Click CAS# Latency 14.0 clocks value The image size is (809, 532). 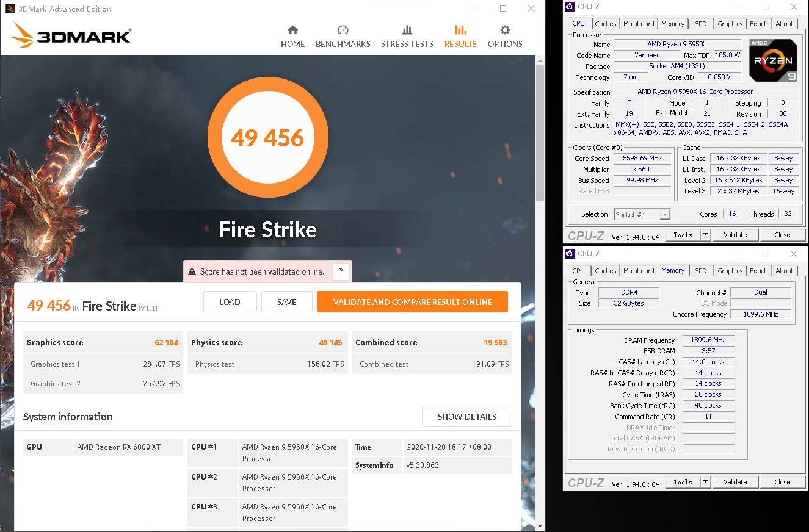[x=708, y=362]
